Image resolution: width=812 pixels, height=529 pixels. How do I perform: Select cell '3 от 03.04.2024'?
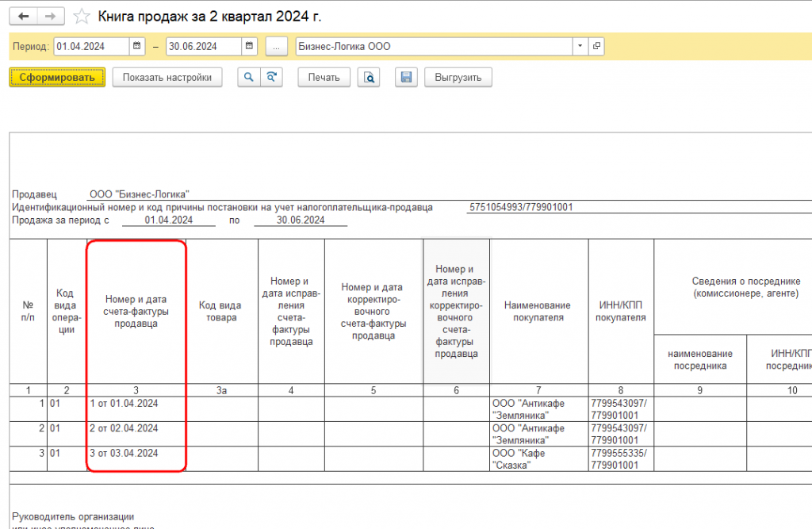(x=136, y=459)
